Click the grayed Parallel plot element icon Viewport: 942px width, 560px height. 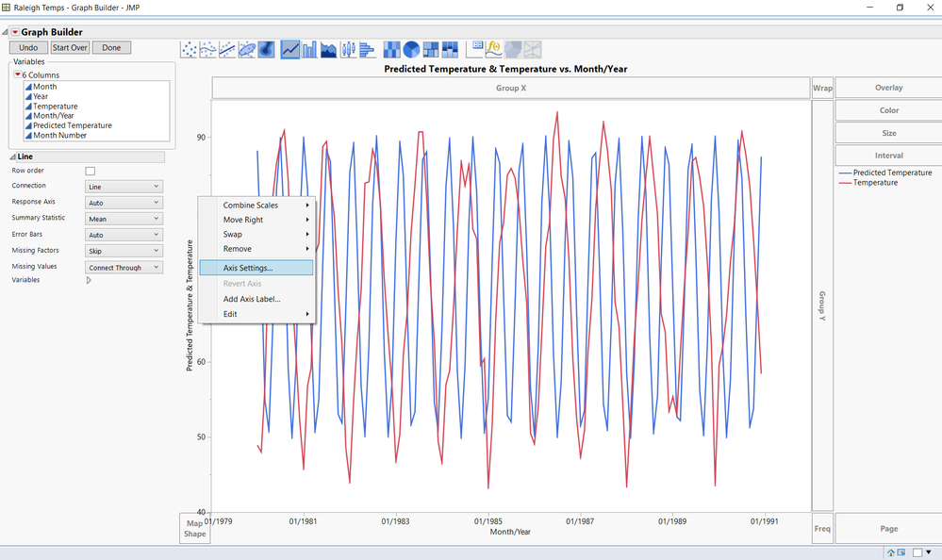click(x=533, y=49)
